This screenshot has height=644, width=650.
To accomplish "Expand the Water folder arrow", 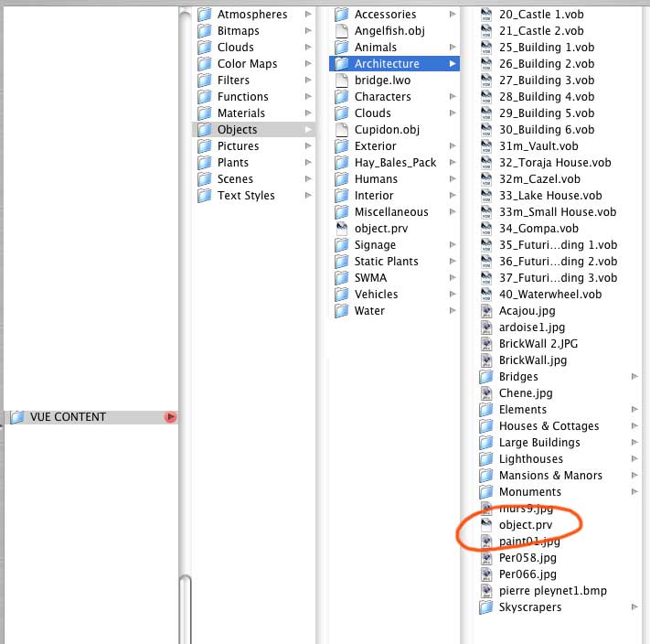I will (453, 311).
